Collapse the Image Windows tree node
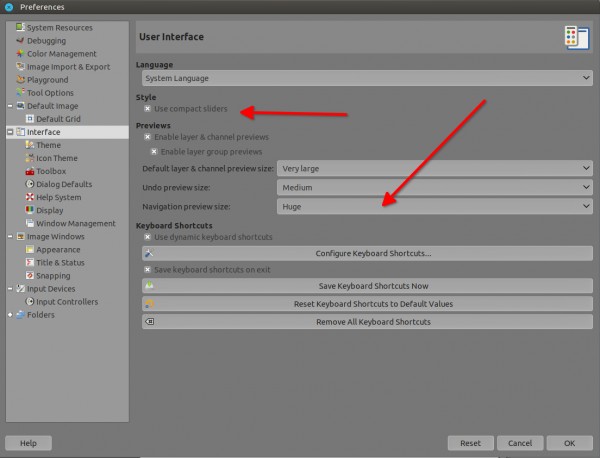The width and height of the screenshot is (600, 458). [x=10, y=236]
